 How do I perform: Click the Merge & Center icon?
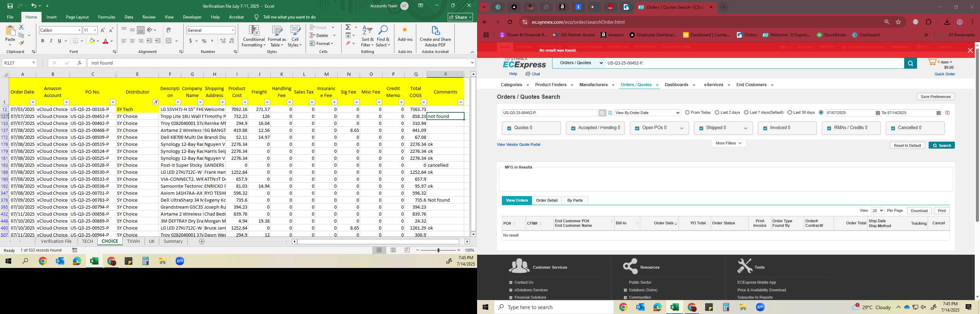(x=169, y=41)
